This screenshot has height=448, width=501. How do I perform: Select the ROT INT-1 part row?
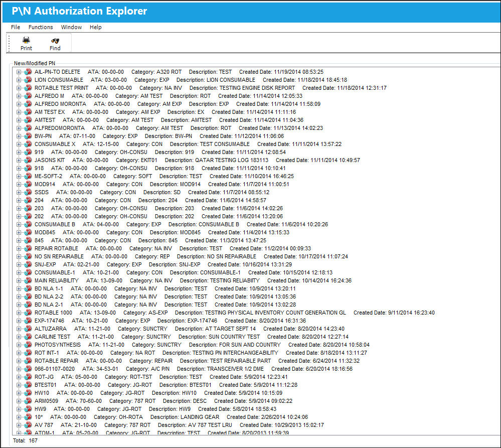[x=201, y=353]
